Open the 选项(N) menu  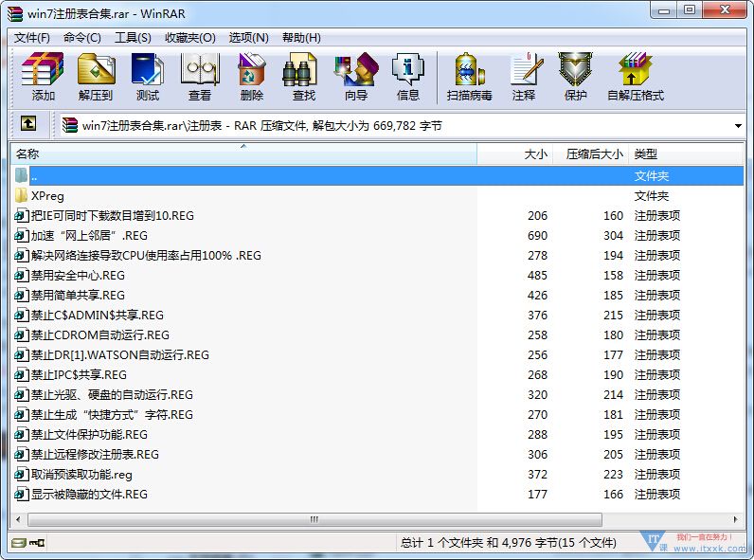[248, 38]
